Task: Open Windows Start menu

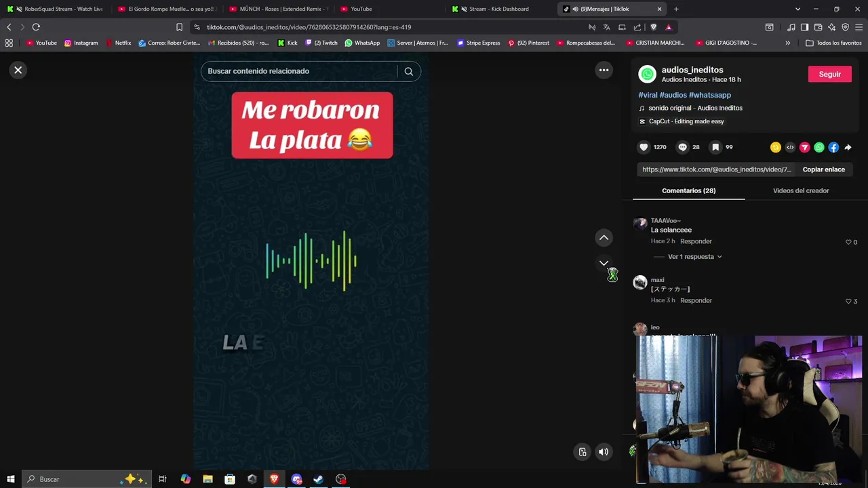Action: 10,479
